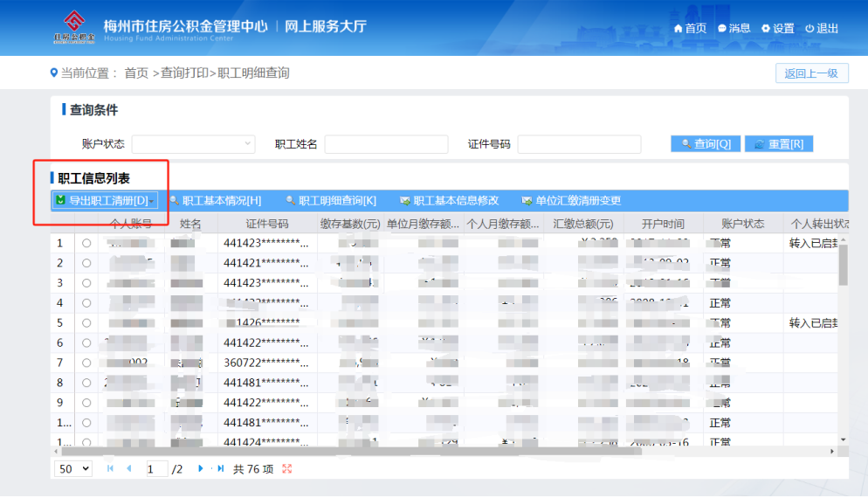Viewport: 868px width, 498px height.
Task: Select radio button in row 9
Action: click(86, 403)
